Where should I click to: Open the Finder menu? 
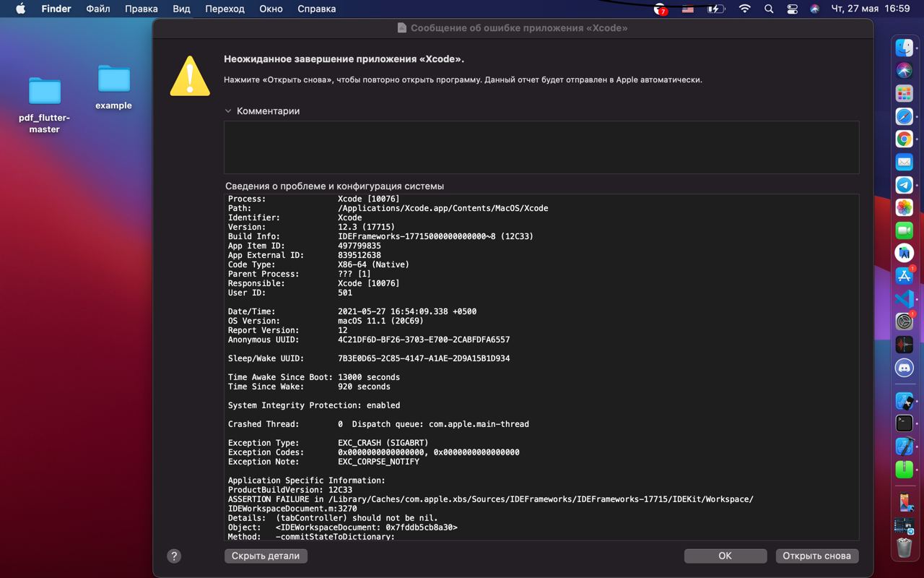[56, 9]
